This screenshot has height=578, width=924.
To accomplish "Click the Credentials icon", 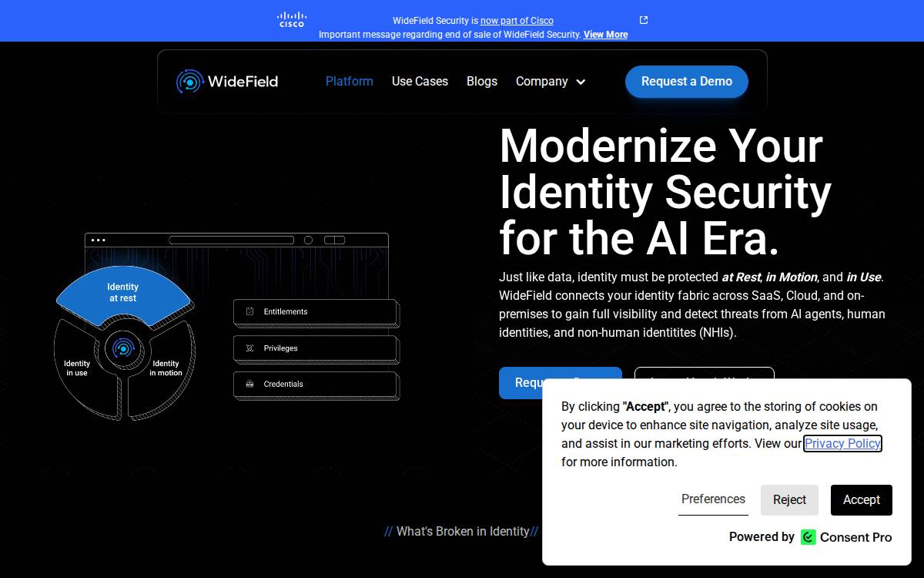I will tap(249, 384).
